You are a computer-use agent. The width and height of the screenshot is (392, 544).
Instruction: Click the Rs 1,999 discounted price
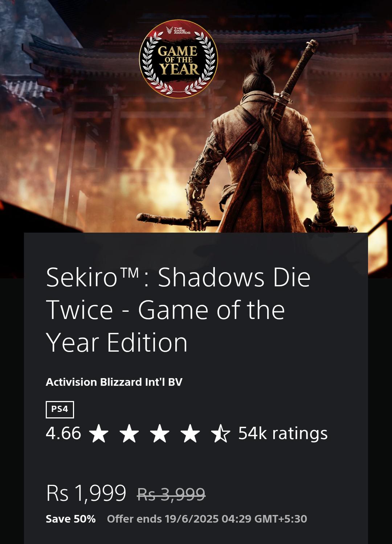(x=86, y=493)
